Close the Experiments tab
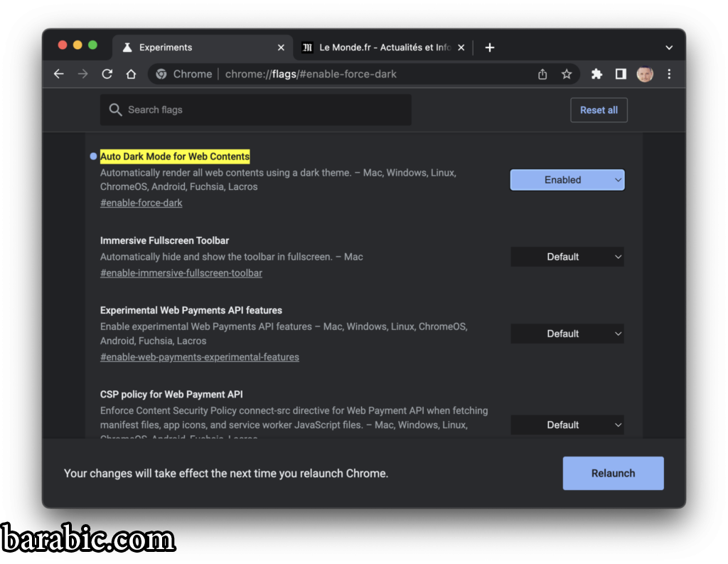This screenshot has width=728, height=564. pyautogui.click(x=281, y=48)
